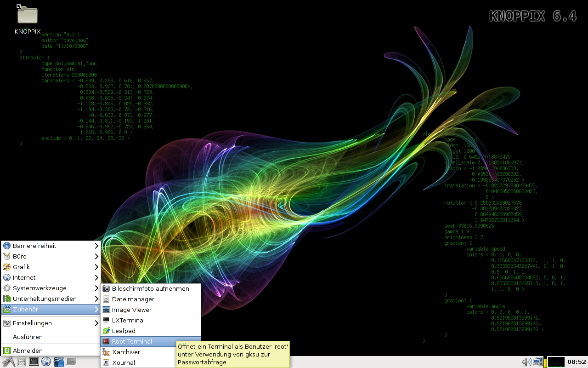Launch the web browser globe icon

click(46, 362)
